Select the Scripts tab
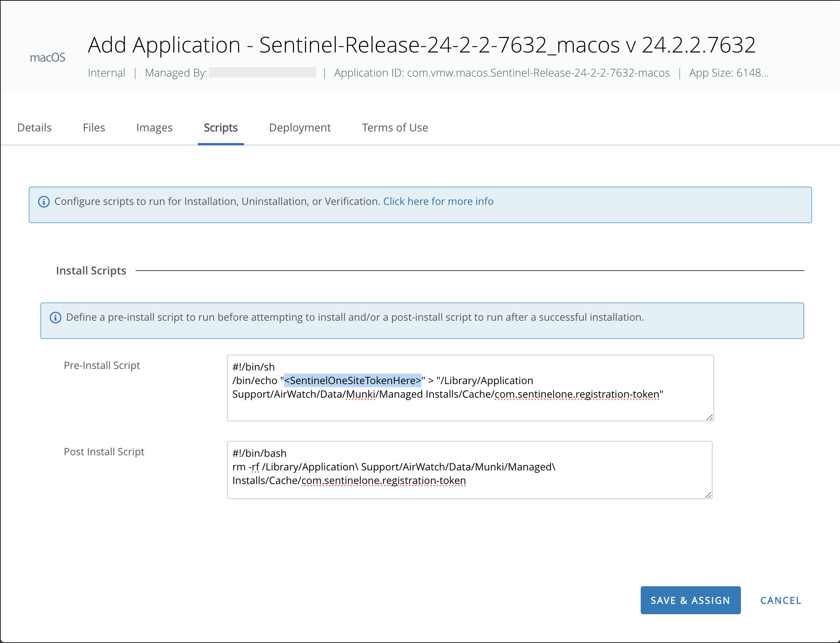Viewport: 840px width, 643px height. point(221,128)
